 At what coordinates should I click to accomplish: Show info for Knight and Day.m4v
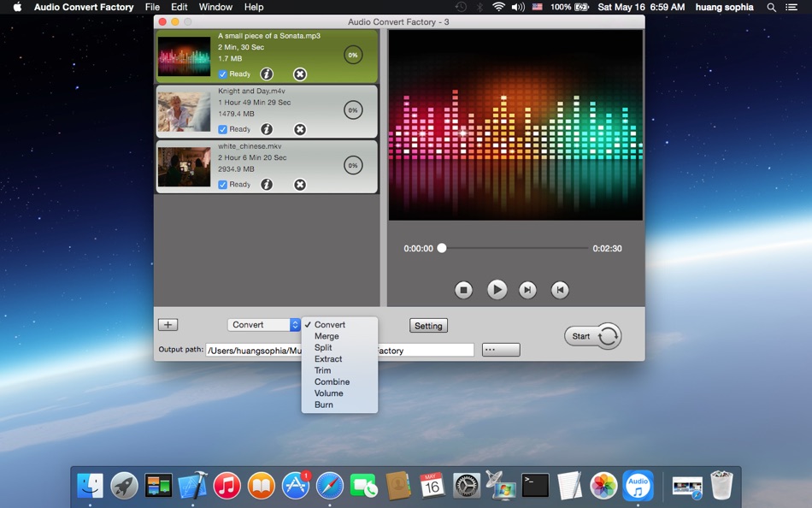[x=267, y=129]
